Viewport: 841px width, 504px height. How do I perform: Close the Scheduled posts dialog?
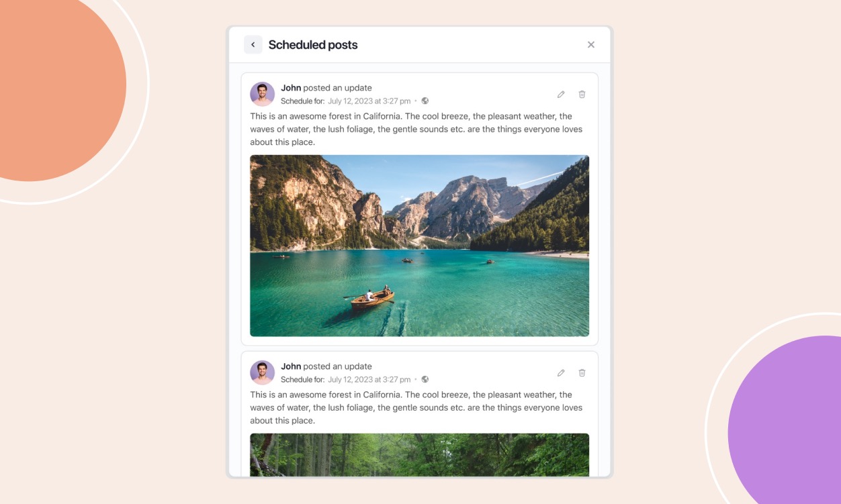tap(591, 45)
